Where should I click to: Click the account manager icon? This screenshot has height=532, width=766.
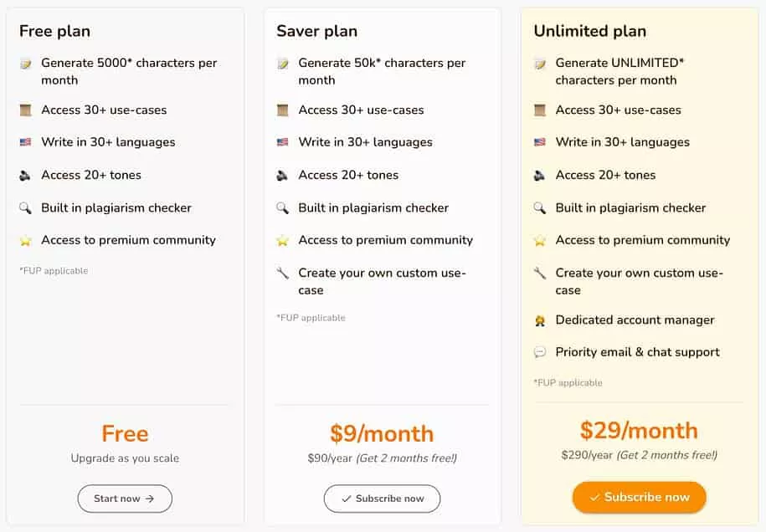pos(540,320)
